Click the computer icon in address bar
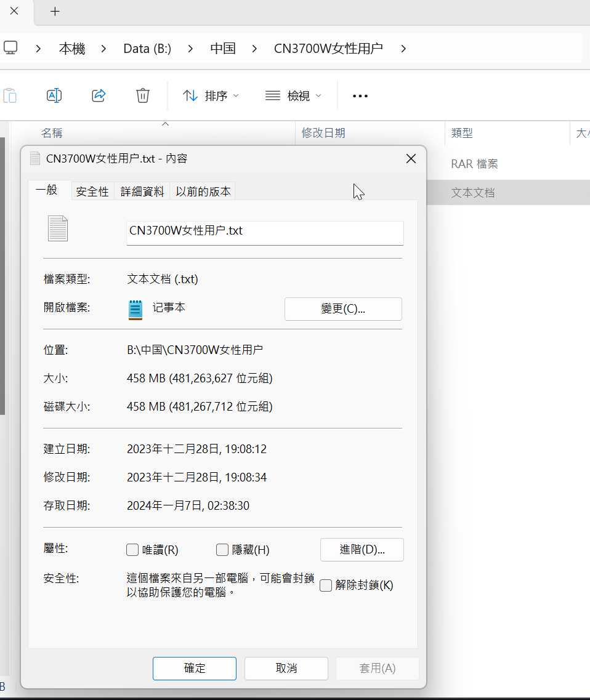590x700 pixels. click(10, 48)
